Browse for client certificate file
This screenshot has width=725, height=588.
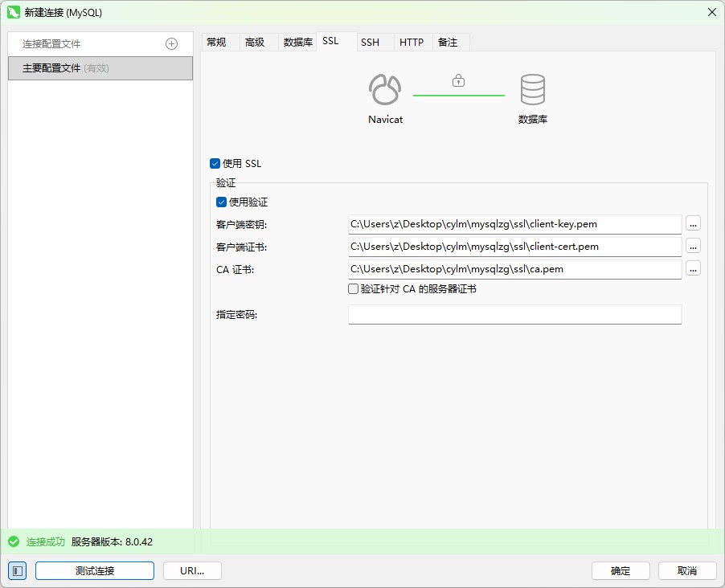point(693,247)
